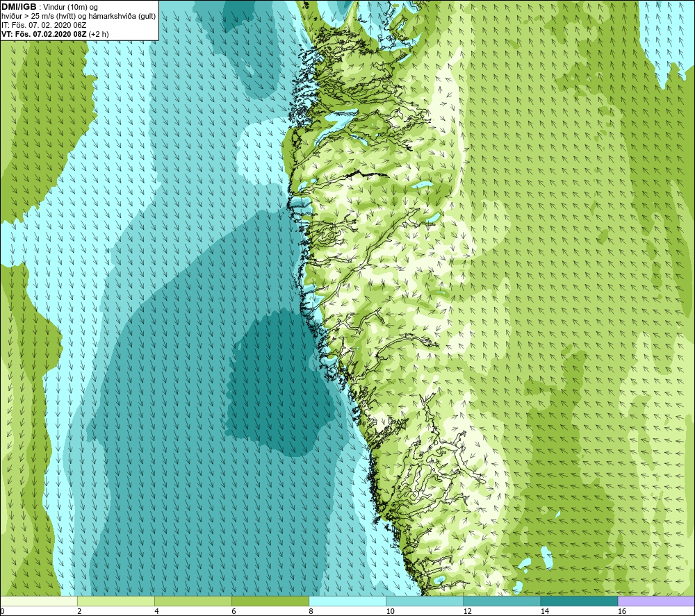This screenshot has width=695, height=616.
Task: Click the scale label '6'
Action: point(234,611)
